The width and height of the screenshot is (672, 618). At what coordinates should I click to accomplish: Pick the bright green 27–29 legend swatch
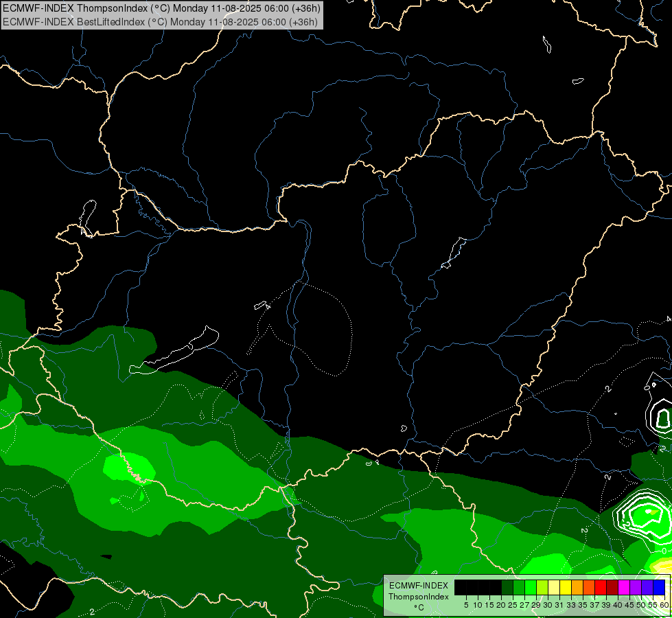click(531, 587)
